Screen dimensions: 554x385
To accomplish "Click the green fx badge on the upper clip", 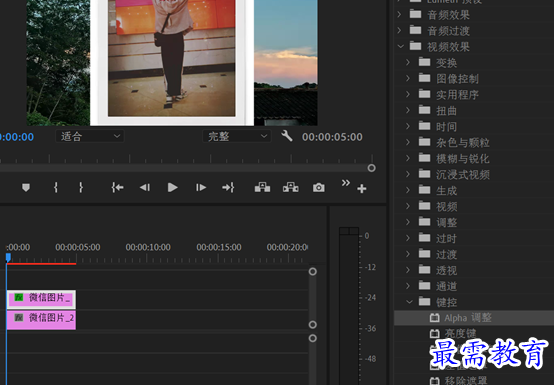I will click(19, 298).
